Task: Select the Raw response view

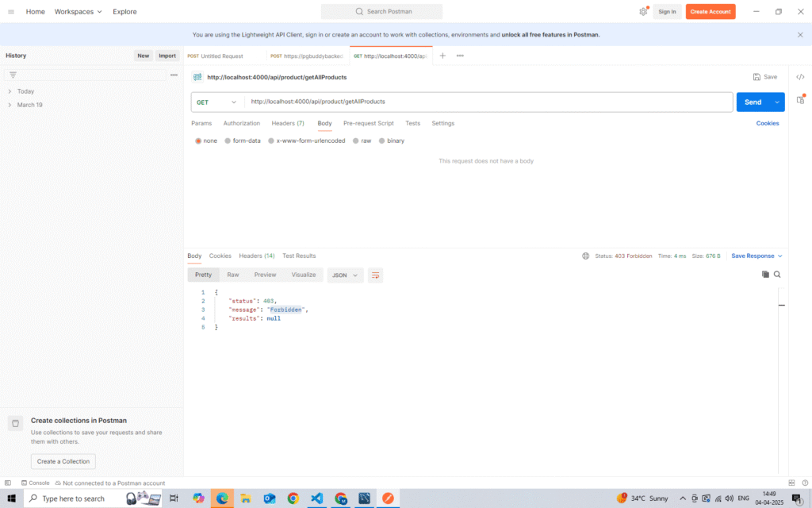Action: click(x=233, y=275)
